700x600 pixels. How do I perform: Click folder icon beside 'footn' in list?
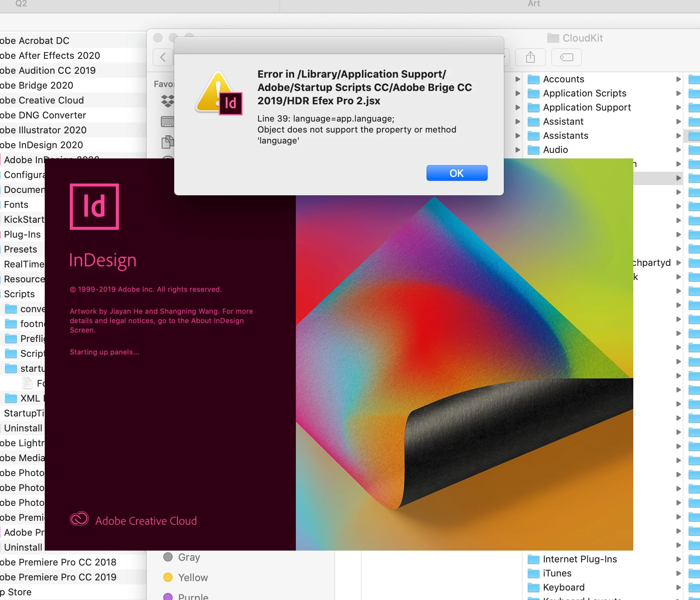11,324
